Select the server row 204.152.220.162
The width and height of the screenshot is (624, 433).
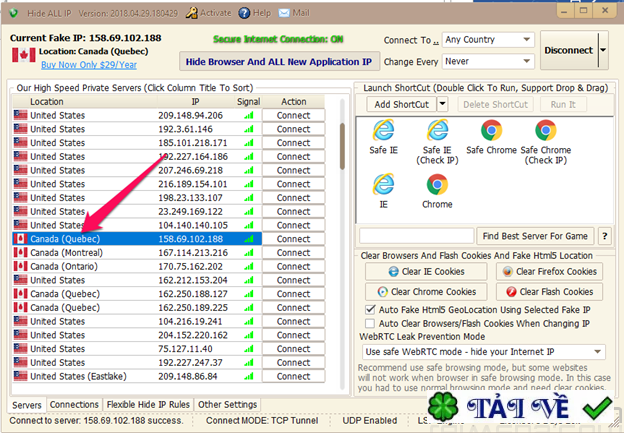[x=137, y=335]
